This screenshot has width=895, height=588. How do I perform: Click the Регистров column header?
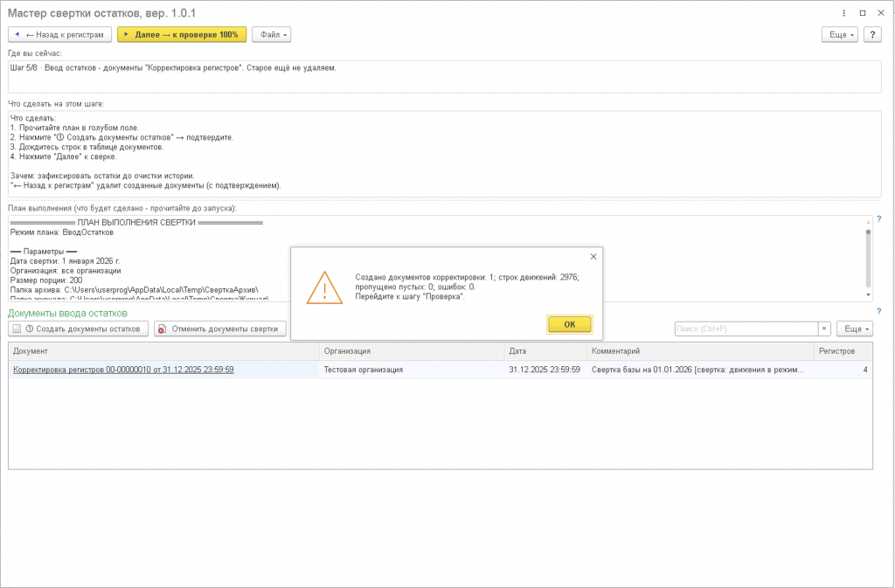[x=843, y=351]
